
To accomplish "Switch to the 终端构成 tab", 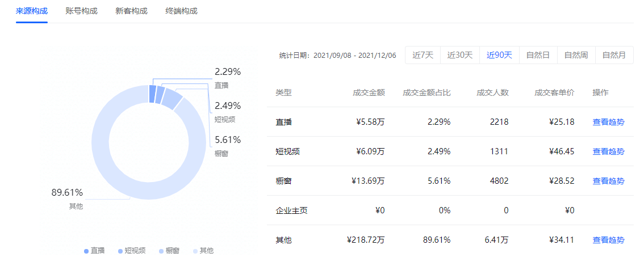I will tap(182, 11).
